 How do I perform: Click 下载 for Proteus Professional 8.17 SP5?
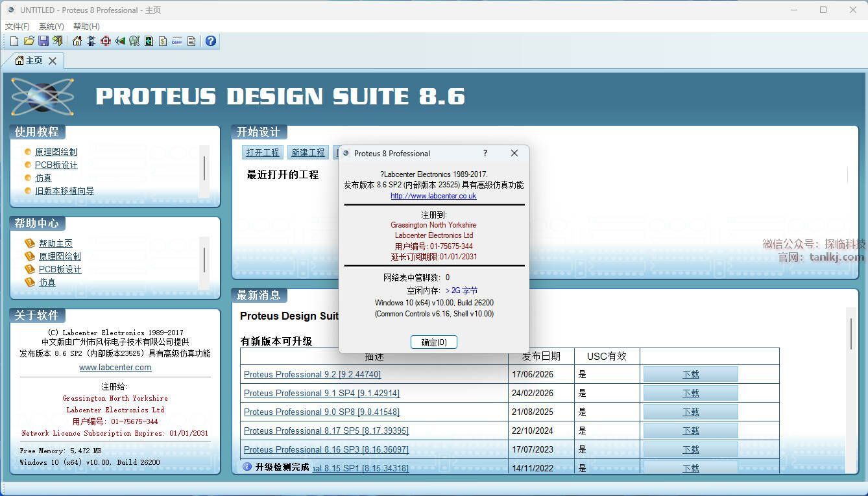(x=690, y=431)
